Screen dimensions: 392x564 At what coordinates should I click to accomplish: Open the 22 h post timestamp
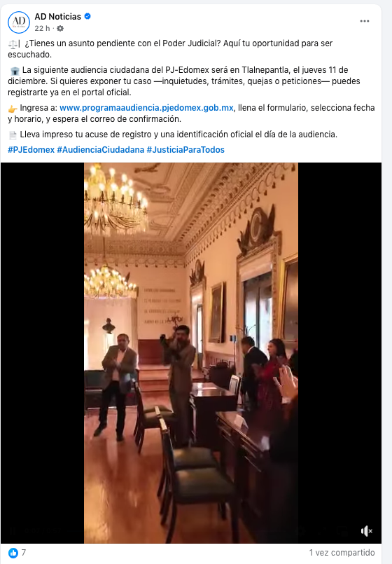pos(42,29)
